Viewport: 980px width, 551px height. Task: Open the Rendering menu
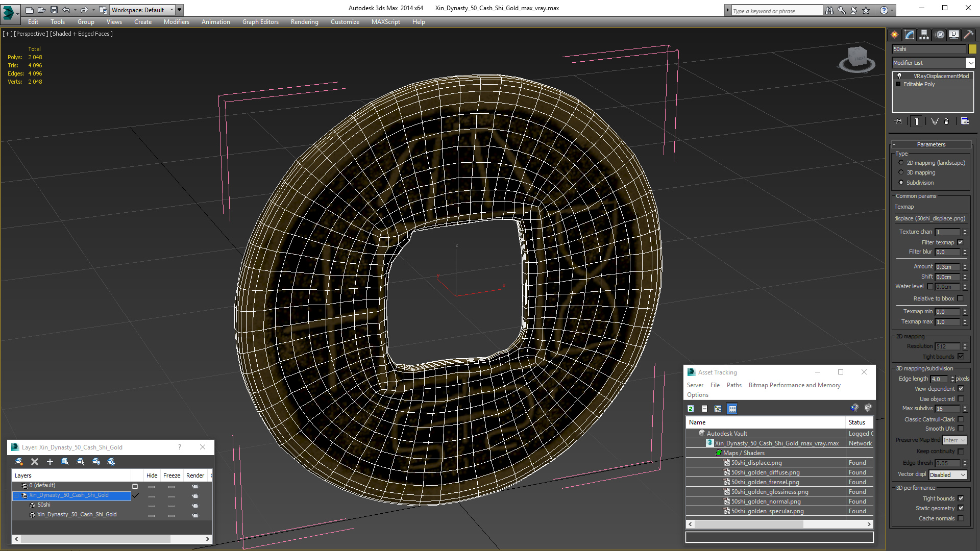(x=304, y=22)
